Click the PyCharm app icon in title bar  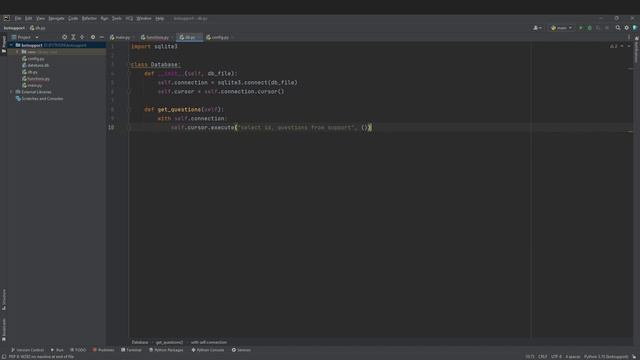point(7,18)
